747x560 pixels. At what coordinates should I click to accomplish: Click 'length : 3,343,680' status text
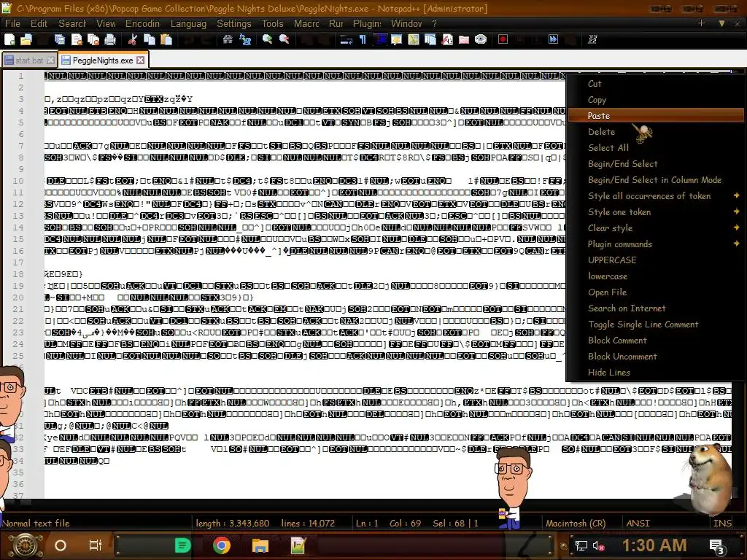click(x=233, y=524)
